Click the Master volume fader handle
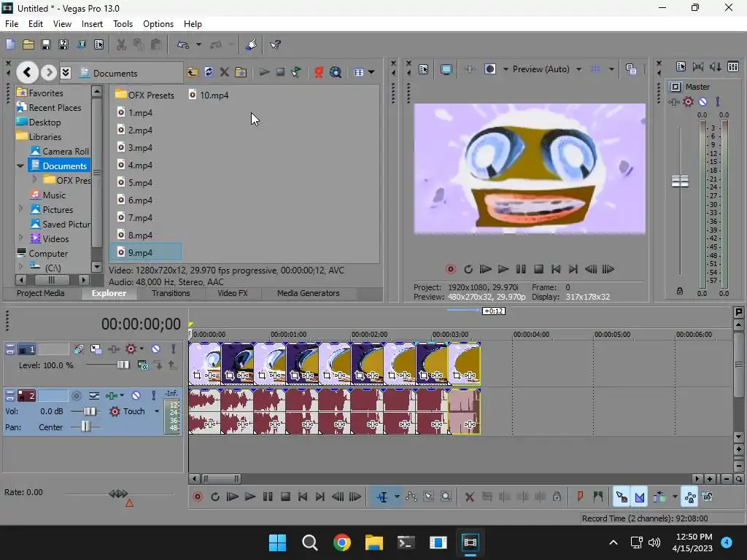747x560 pixels. tap(680, 182)
